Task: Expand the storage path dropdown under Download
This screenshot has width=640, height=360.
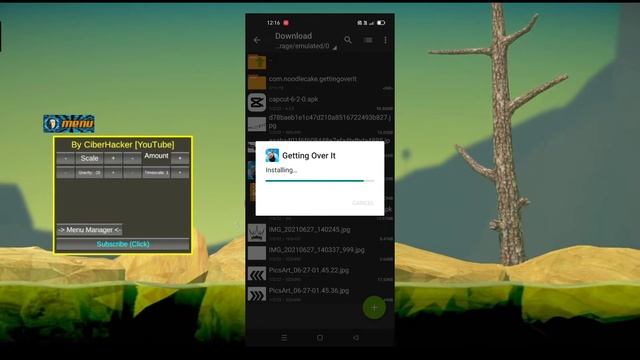Action: (334, 48)
